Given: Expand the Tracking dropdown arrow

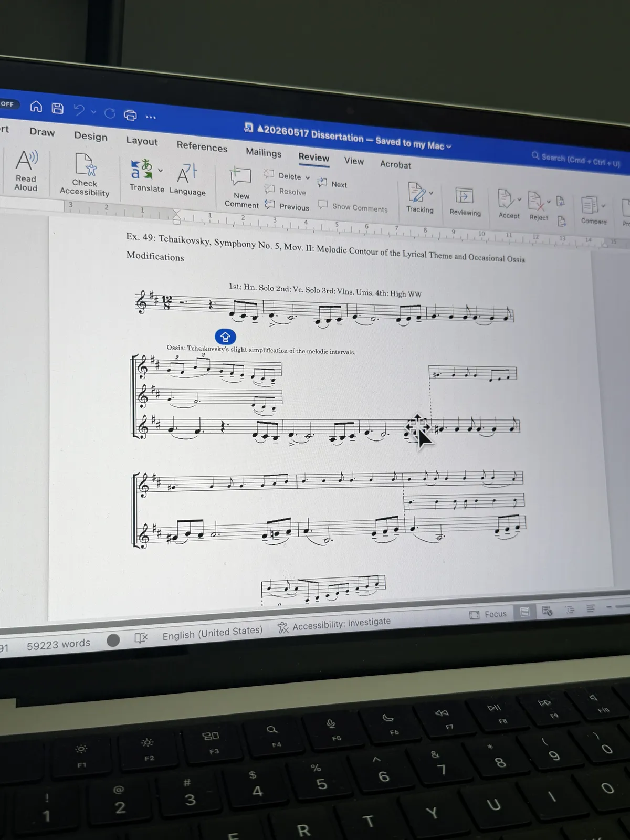Looking at the screenshot, I should (x=431, y=193).
